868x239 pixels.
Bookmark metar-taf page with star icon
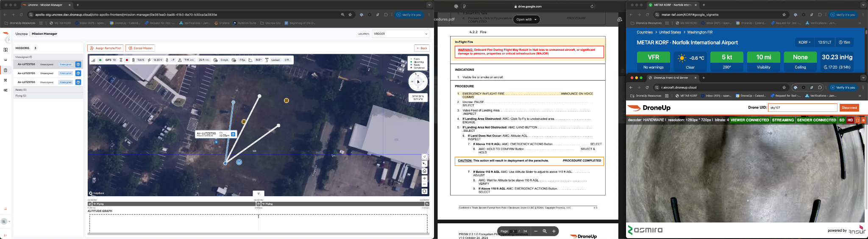pyautogui.click(x=784, y=14)
